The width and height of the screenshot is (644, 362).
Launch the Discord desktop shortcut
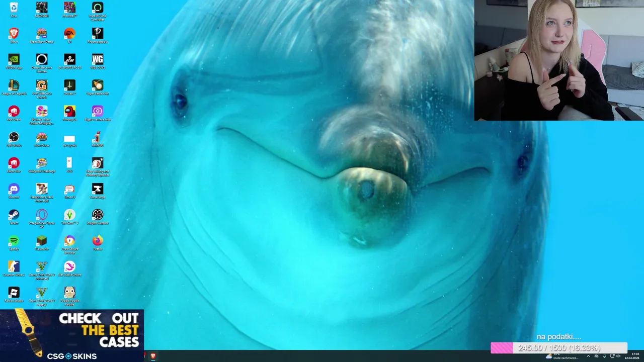(x=14, y=192)
